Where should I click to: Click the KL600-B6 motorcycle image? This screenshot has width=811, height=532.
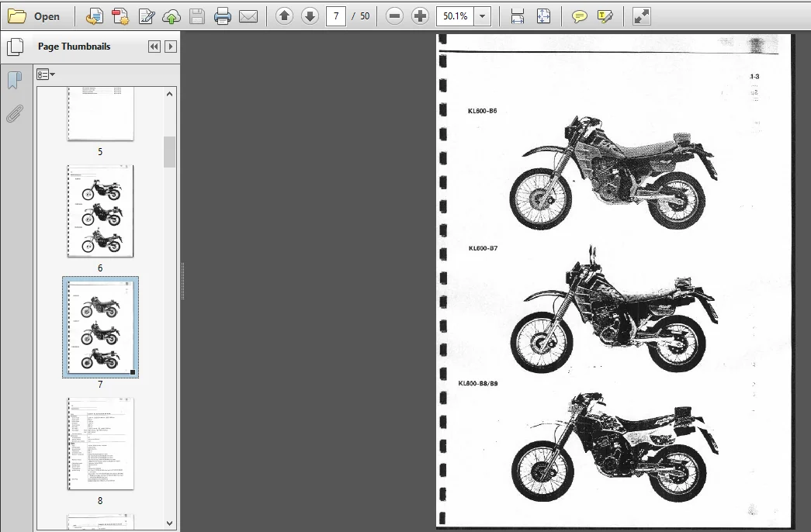click(614, 172)
